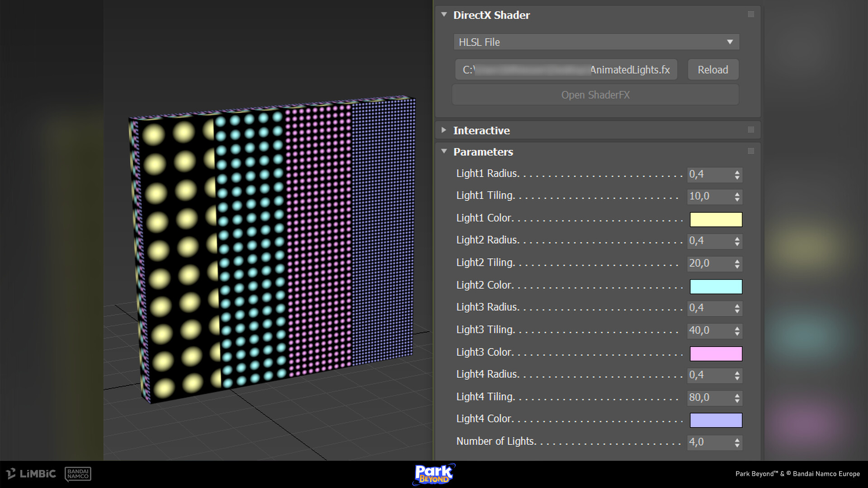This screenshot has width=868, height=488.
Task: Open the HLSL File dropdown
Action: click(596, 42)
